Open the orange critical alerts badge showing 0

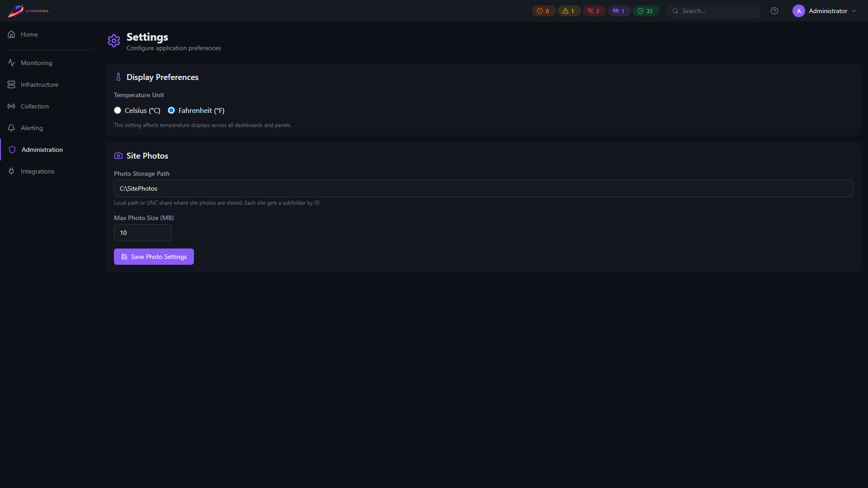point(544,11)
